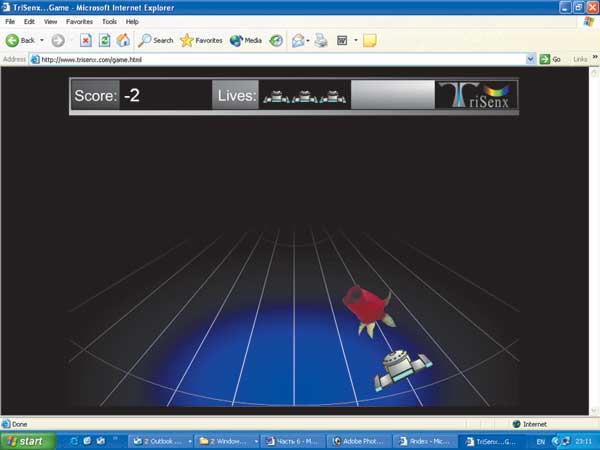Click the Back navigation button

20,41
